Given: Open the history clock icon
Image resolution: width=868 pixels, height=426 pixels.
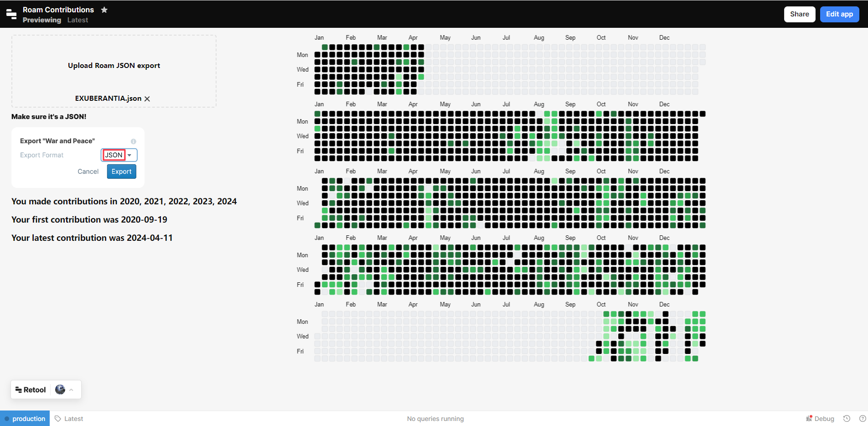Looking at the screenshot, I should [x=847, y=418].
